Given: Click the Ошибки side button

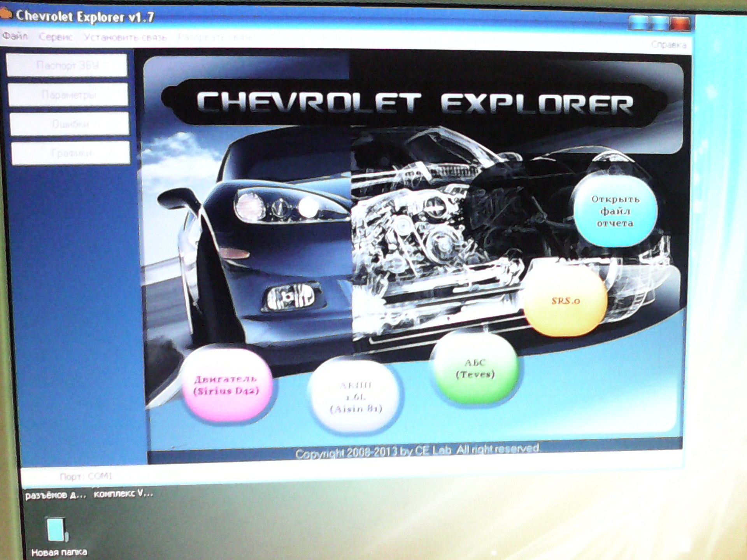Looking at the screenshot, I should (x=70, y=124).
